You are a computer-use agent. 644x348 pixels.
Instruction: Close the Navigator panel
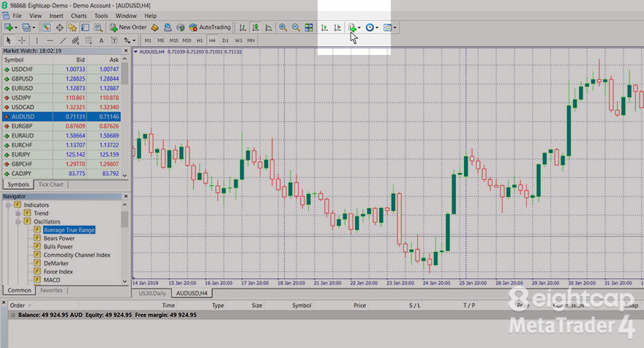126,196
